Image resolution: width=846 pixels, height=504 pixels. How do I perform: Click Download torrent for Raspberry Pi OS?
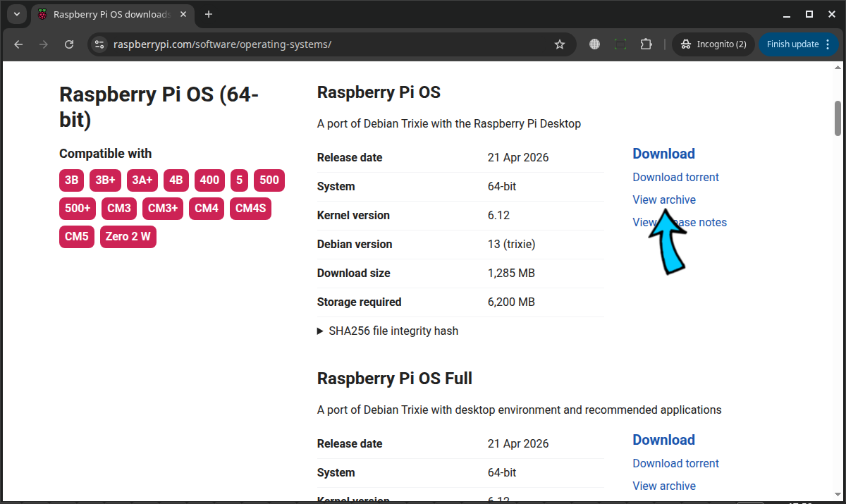pyautogui.click(x=675, y=177)
